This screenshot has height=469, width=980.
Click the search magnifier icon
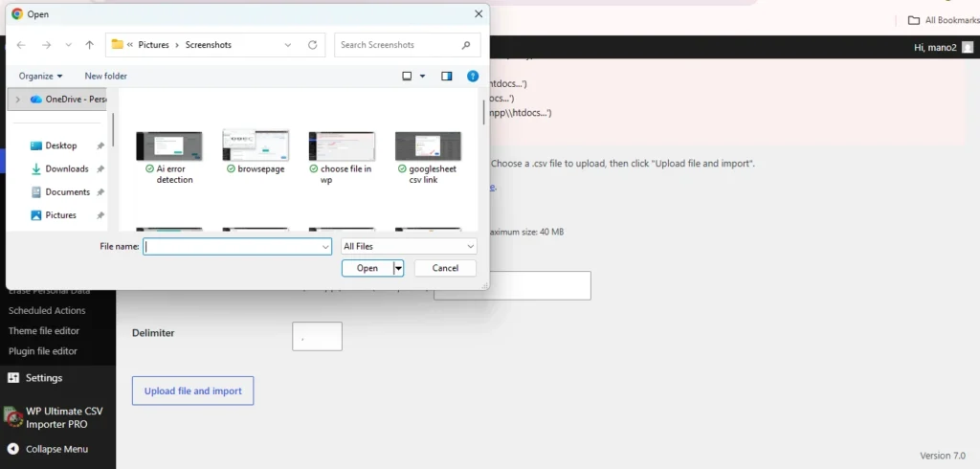tap(466, 45)
